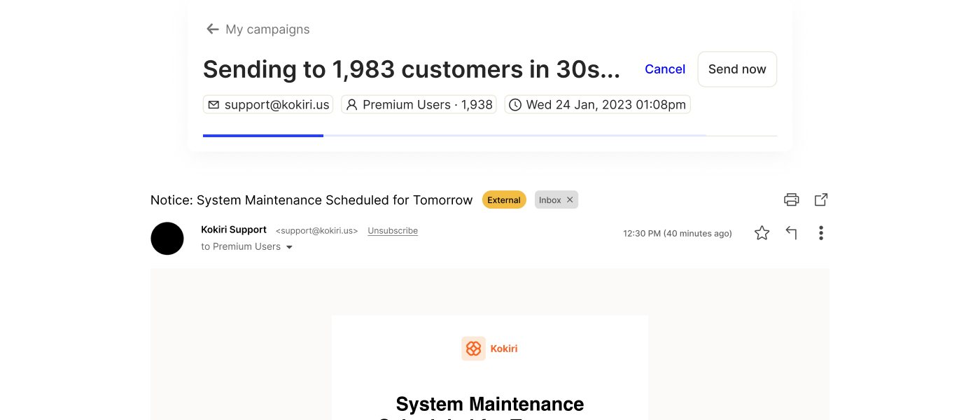
Task: Print the email with printer icon
Action: tap(791, 199)
